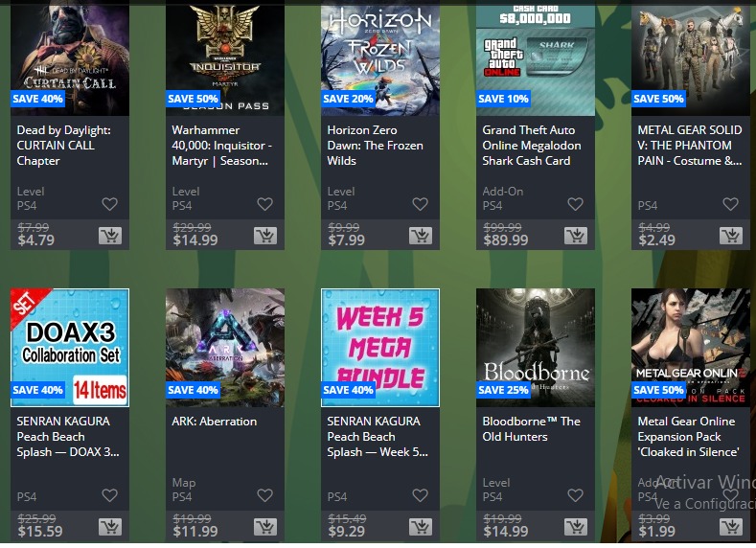Open Warhammer 40,000: Inquisitor - Martyr title link

pos(221,146)
